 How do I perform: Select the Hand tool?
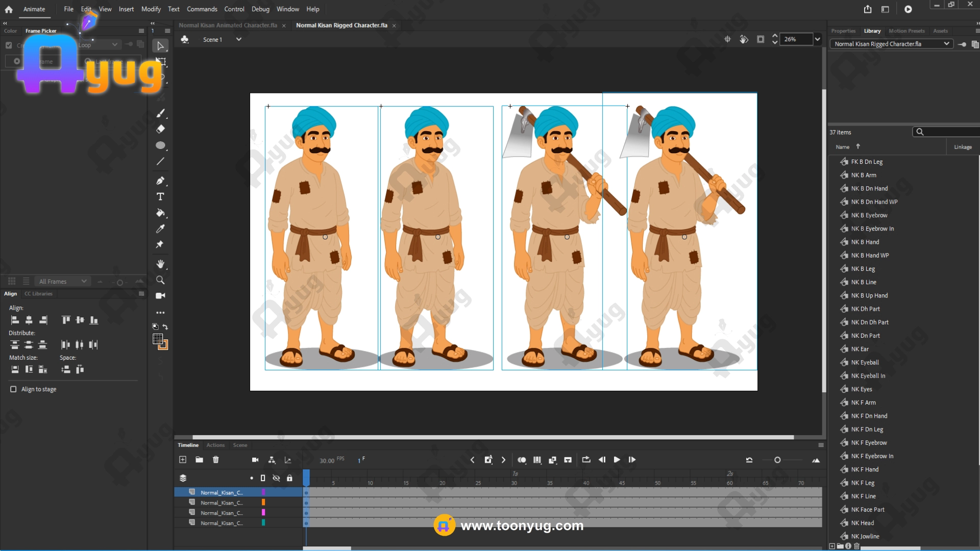[160, 264]
